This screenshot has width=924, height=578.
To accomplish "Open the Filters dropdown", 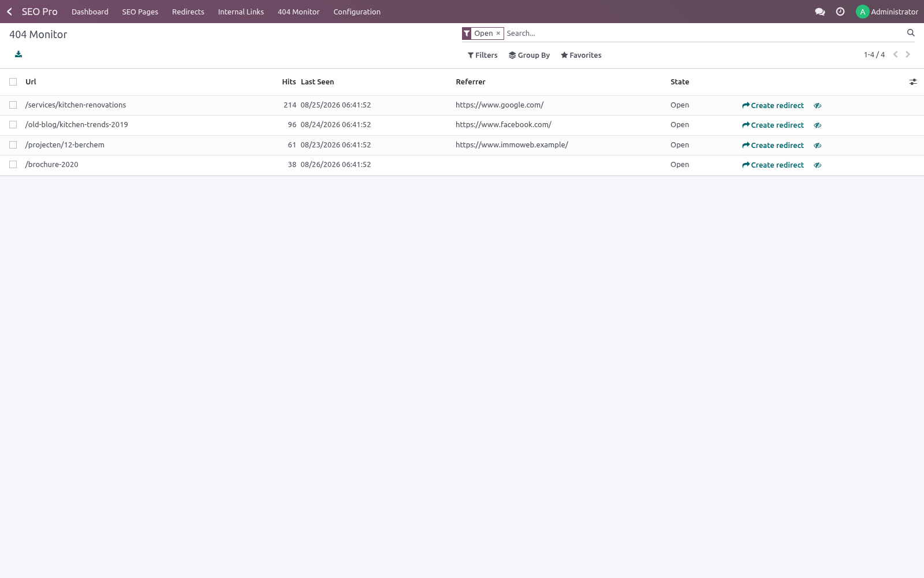I will [482, 55].
